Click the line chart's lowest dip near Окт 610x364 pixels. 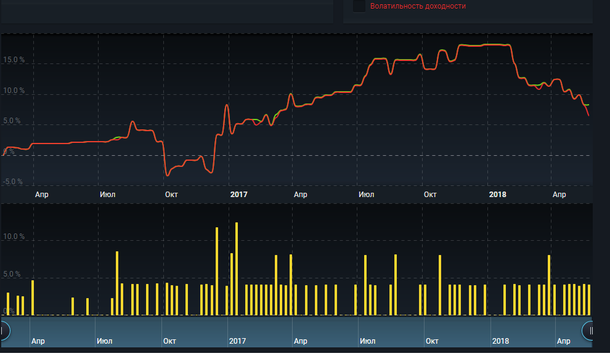pyautogui.click(x=167, y=176)
